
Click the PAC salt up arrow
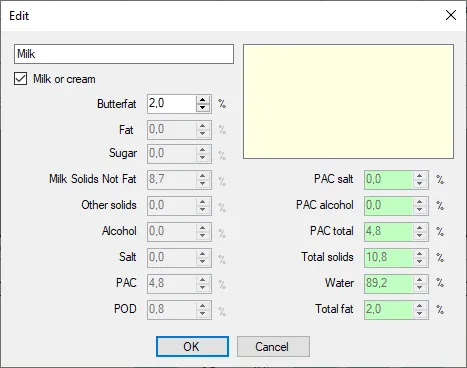[x=420, y=176]
